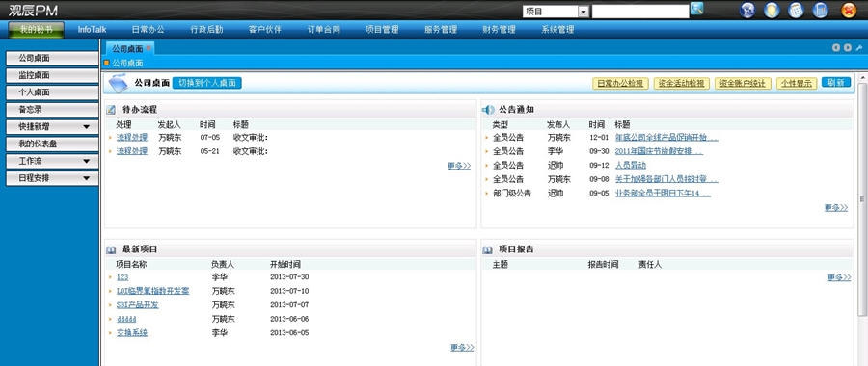Click the 个性显示 button
The width and height of the screenshot is (868, 366).
coord(797,84)
